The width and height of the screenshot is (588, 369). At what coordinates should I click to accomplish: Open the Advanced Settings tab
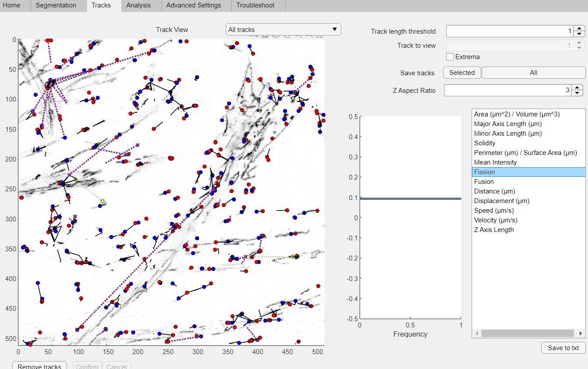point(193,5)
